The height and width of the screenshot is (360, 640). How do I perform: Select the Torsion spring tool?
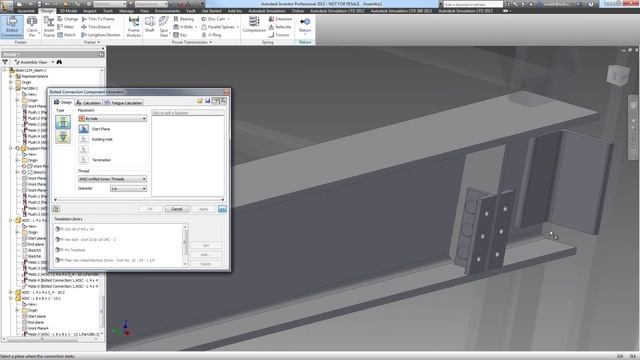pyautogui.click(x=279, y=35)
